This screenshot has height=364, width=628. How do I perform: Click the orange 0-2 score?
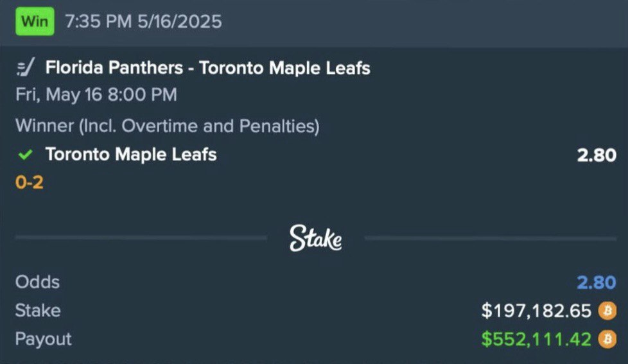click(x=30, y=182)
